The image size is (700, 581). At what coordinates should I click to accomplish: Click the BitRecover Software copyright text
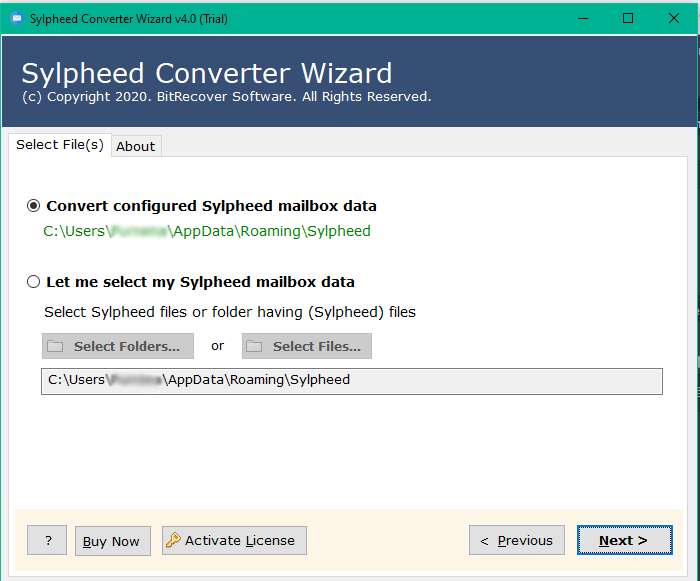[226, 97]
